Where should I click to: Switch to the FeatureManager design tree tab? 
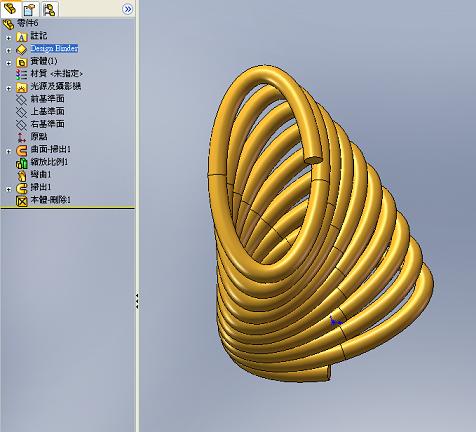pyautogui.click(x=10, y=9)
